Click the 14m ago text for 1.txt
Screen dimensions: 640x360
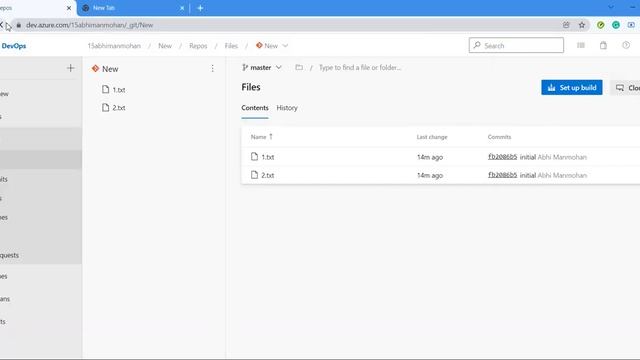(430, 157)
